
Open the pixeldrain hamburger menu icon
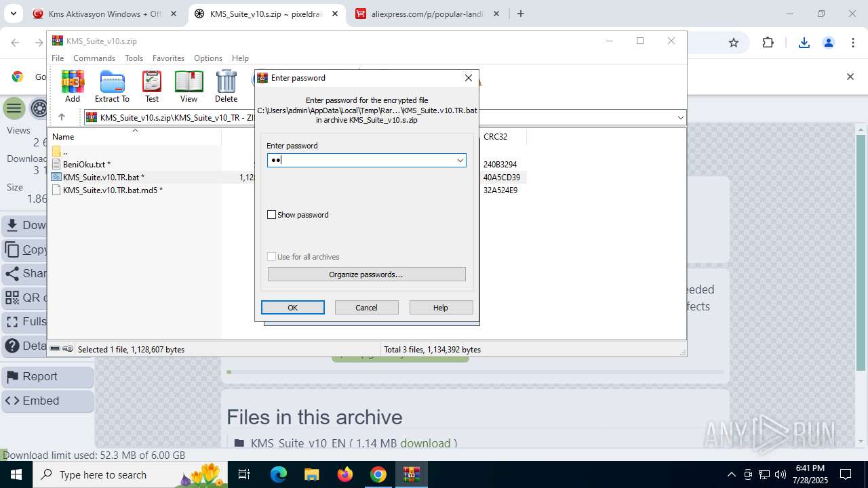pyautogui.click(x=14, y=108)
